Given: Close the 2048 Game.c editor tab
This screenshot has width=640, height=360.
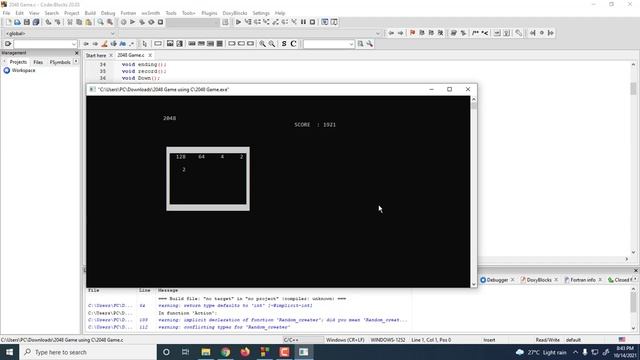Looking at the screenshot, I should coord(150,55).
